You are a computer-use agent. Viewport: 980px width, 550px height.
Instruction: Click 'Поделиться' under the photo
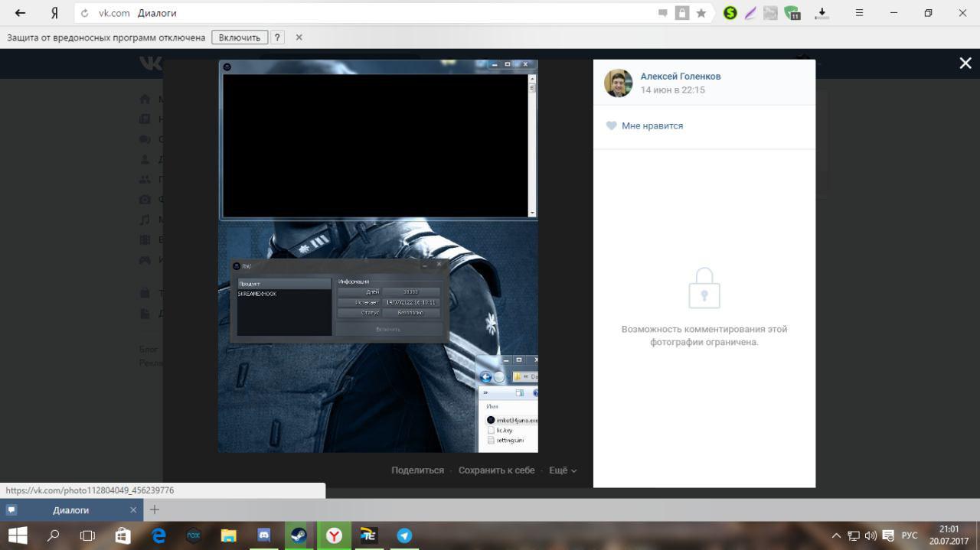(417, 470)
